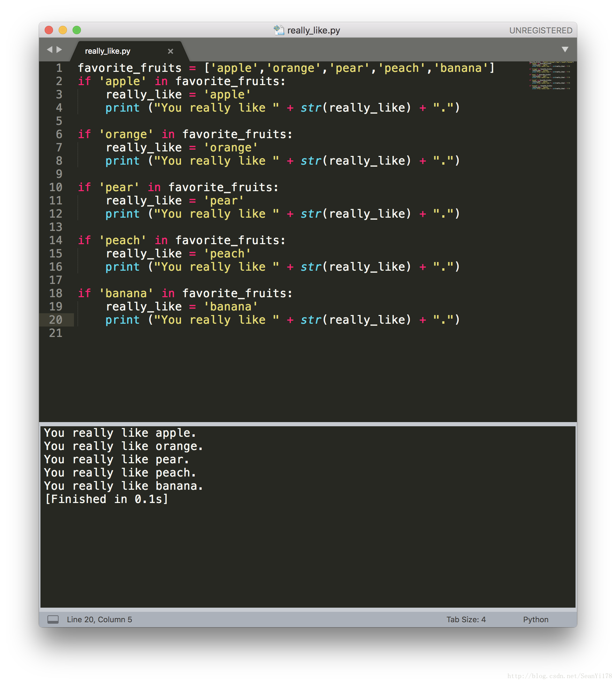Viewport: 616px width, 683px height.
Task: Maximize the window with green button
Action: [x=77, y=30]
